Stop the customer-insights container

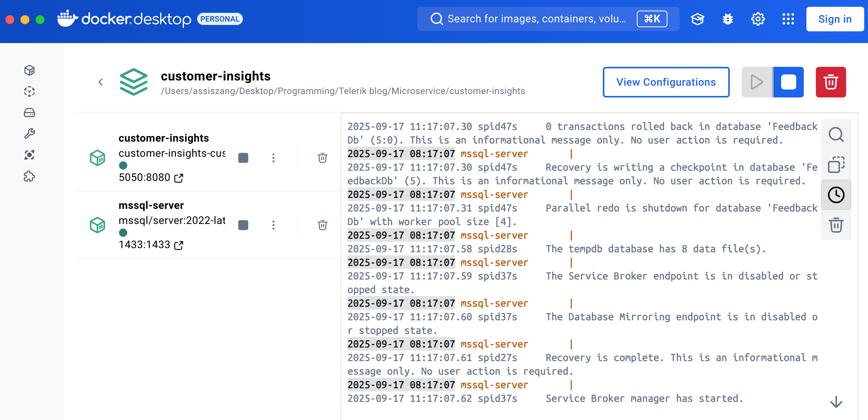[243, 158]
